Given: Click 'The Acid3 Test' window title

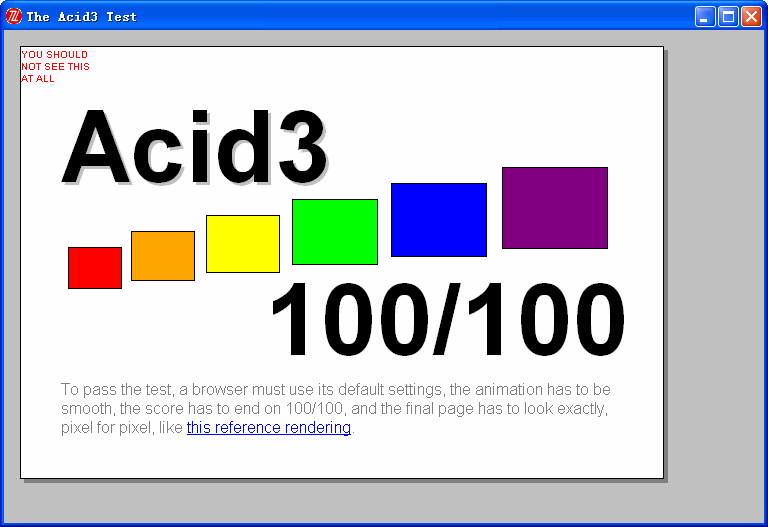Looking at the screenshot, I should (x=81, y=17).
